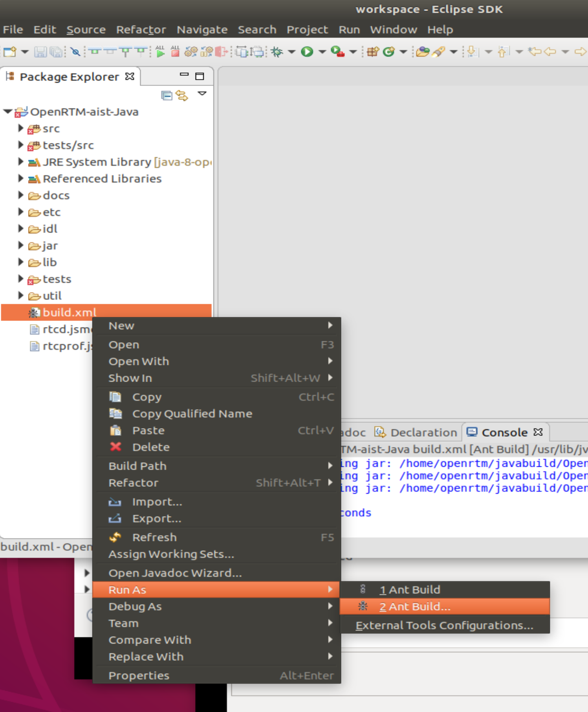Click the green Run button icon
The width and height of the screenshot is (588, 712).
(x=307, y=52)
